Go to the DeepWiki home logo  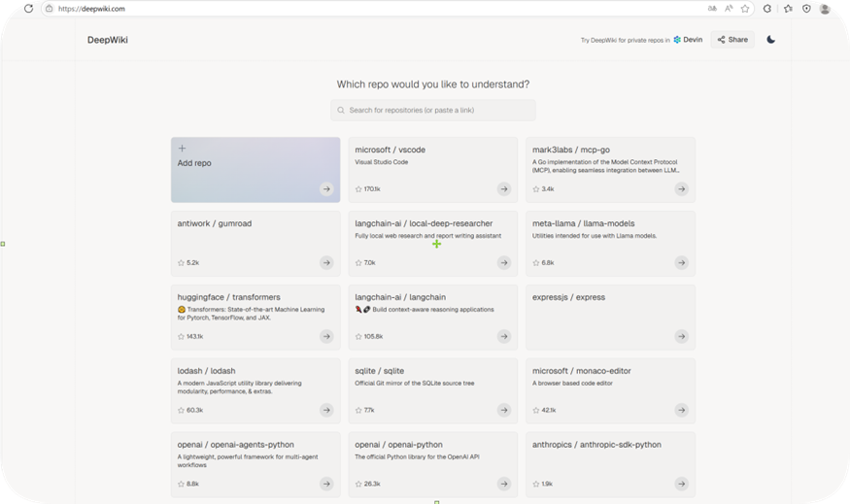coord(107,40)
